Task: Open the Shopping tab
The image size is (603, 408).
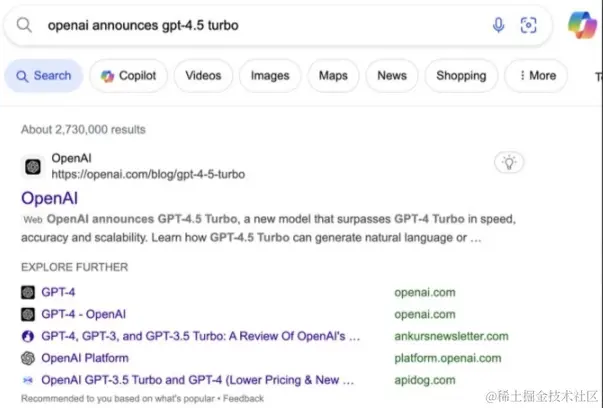Action: [x=461, y=76]
